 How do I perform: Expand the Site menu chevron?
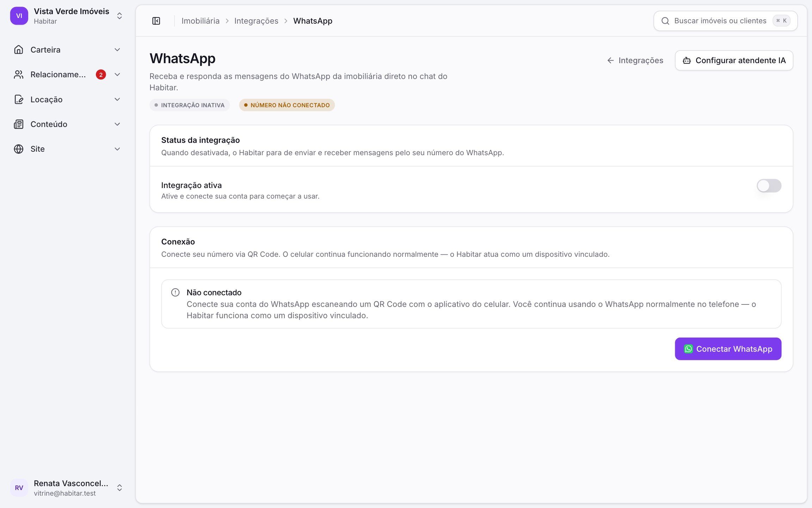(x=117, y=149)
